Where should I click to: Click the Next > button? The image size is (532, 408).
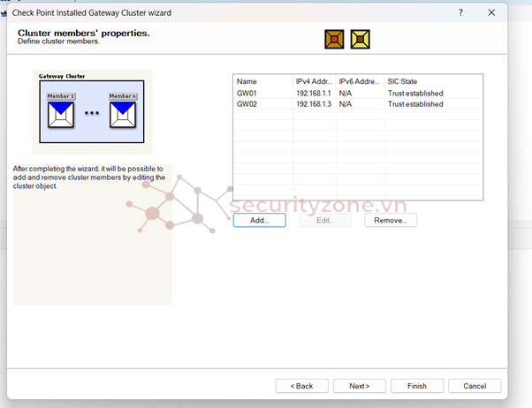(360, 386)
